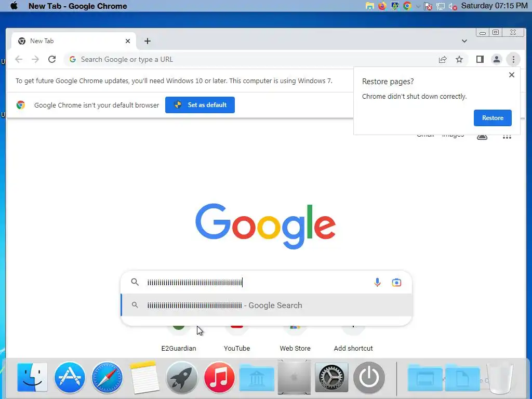Open the window folder in the dock

coord(425,377)
